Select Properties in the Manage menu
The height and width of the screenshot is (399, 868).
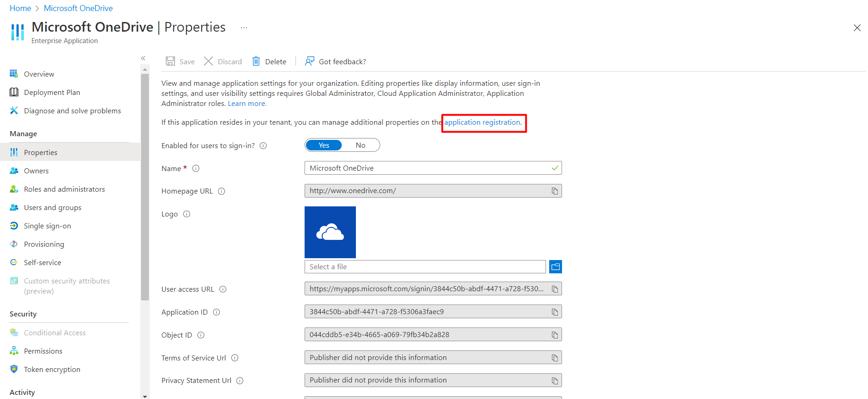[70, 152]
